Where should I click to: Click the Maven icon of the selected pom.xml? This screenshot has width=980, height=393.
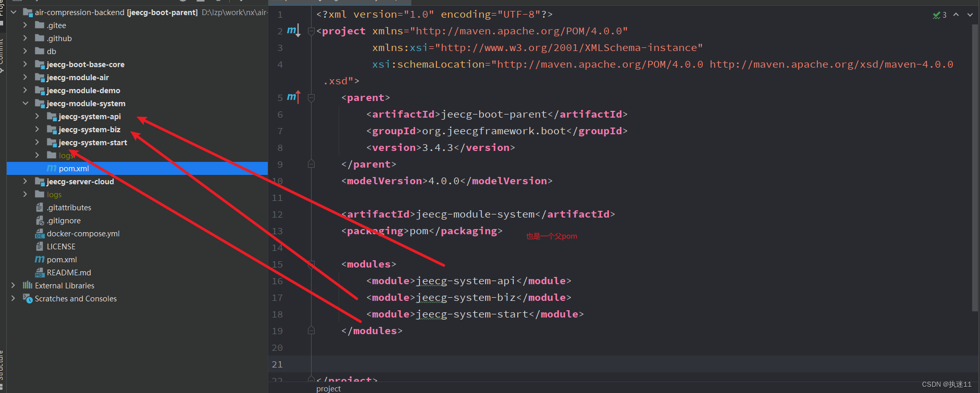coord(52,168)
